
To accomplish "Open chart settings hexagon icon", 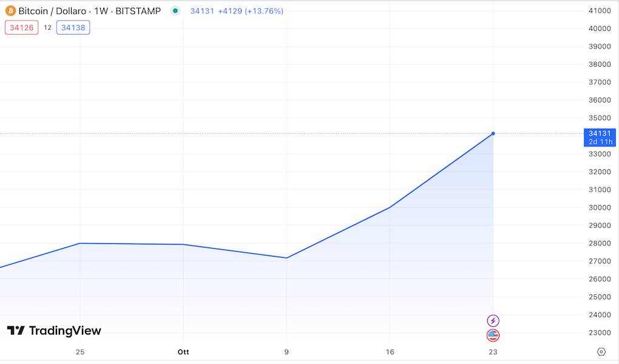I will [601, 351].
